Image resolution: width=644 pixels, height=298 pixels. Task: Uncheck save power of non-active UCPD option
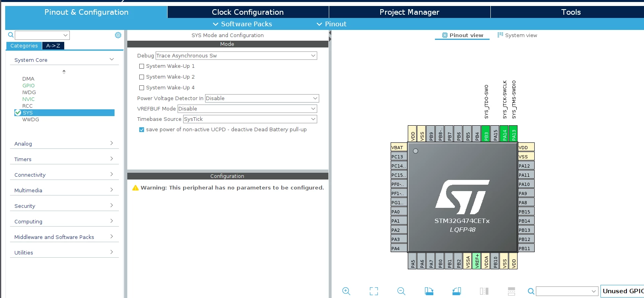coord(142,130)
